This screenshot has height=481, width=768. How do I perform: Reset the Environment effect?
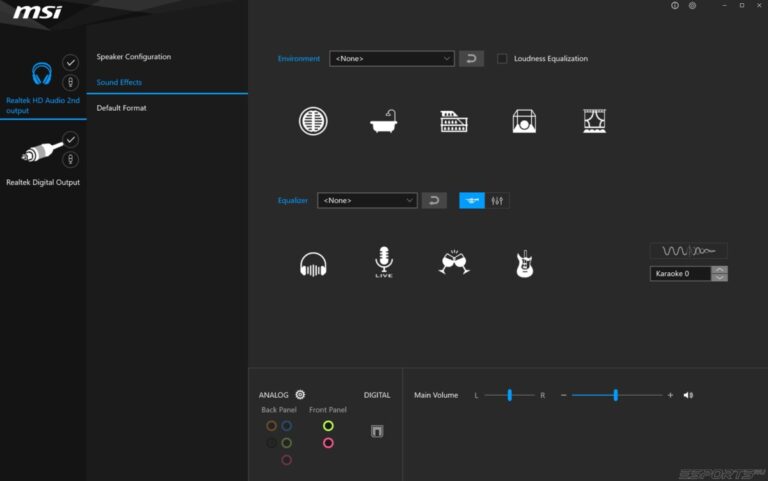tap(471, 59)
